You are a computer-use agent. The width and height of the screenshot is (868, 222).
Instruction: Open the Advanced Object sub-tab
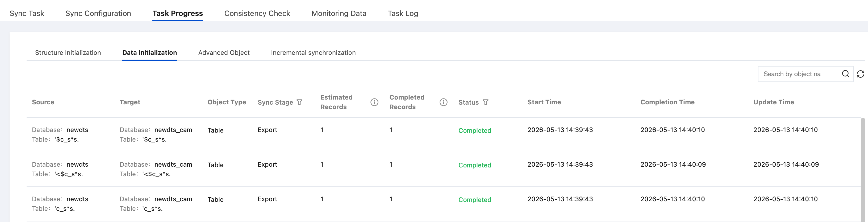(x=224, y=53)
